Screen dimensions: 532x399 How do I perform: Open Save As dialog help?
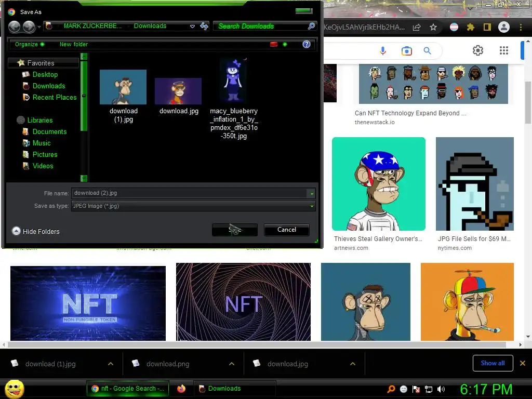click(x=307, y=45)
